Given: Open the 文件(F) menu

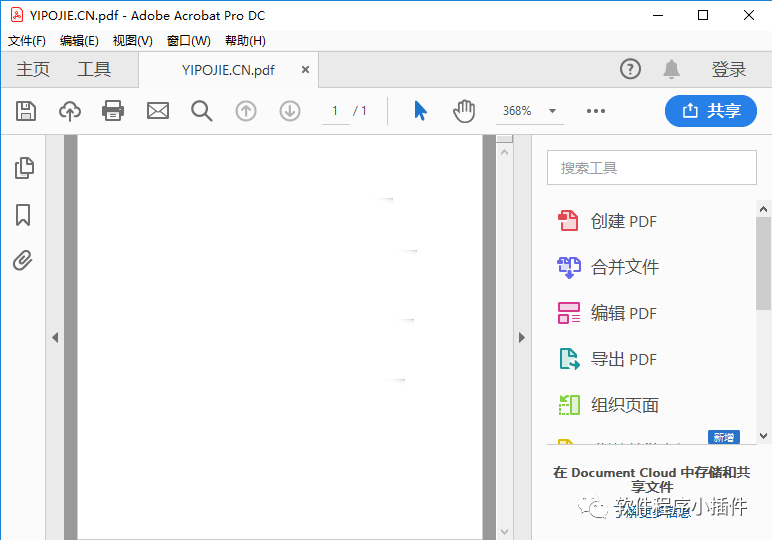Looking at the screenshot, I should [x=27, y=41].
